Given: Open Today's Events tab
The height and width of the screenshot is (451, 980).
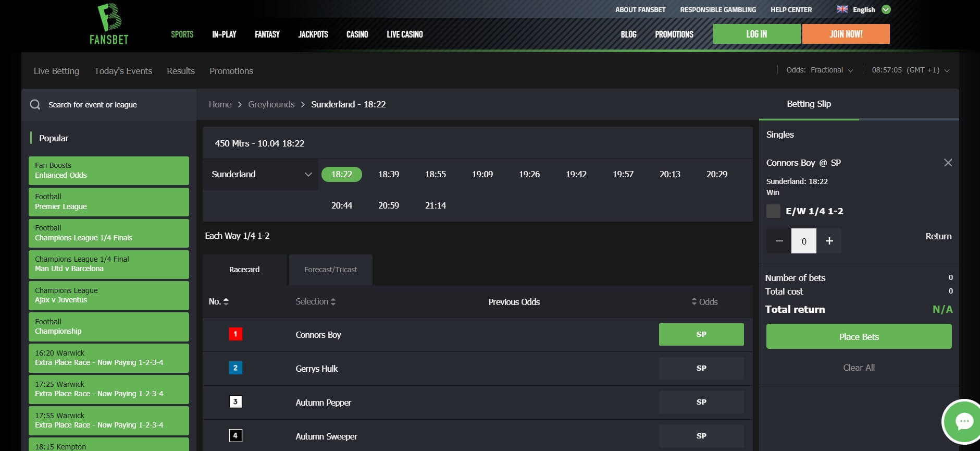Looking at the screenshot, I should tap(123, 71).
